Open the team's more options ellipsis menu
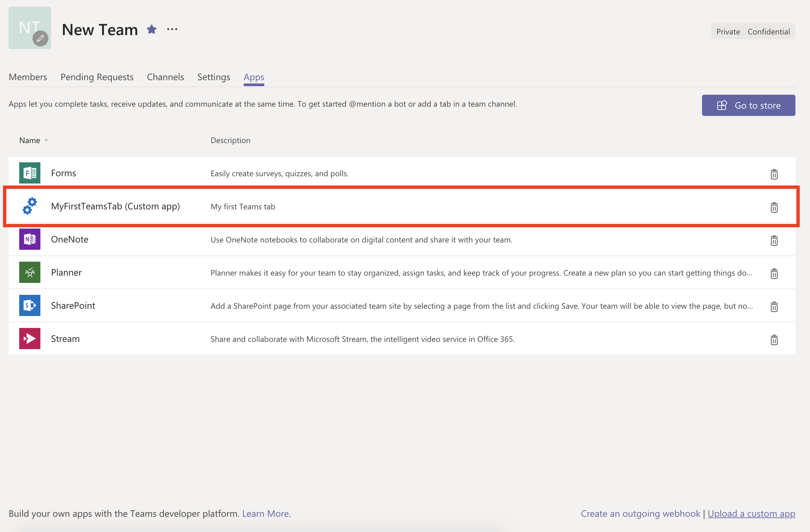 [172, 29]
